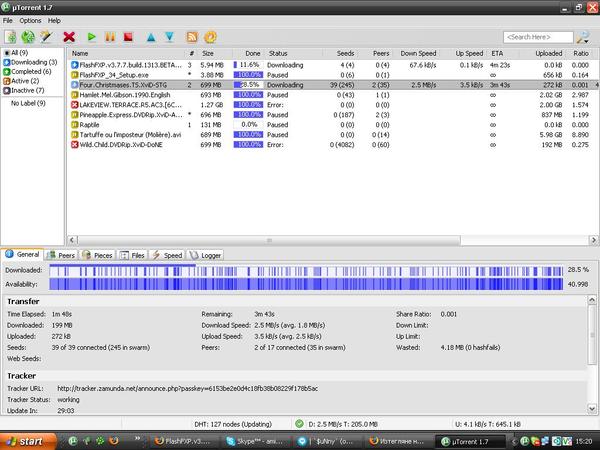This screenshot has height=450, width=600.
Task: Click the Add Torrent toolbar icon
Action: [11, 37]
